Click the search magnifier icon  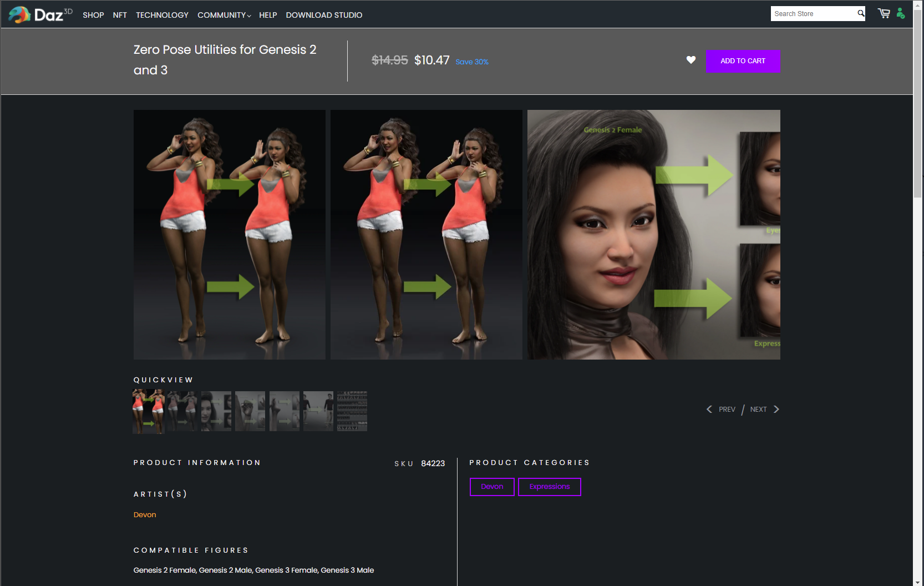click(x=861, y=13)
